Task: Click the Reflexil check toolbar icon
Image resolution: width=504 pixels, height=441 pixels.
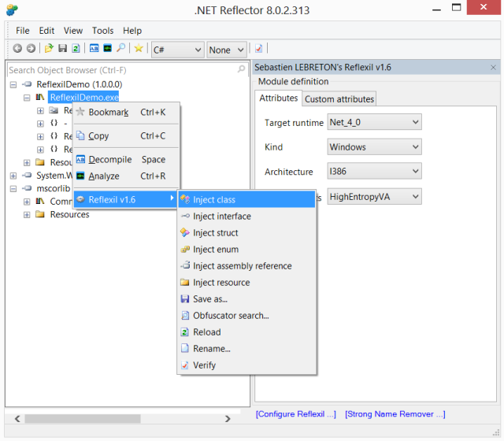Action: [258, 49]
